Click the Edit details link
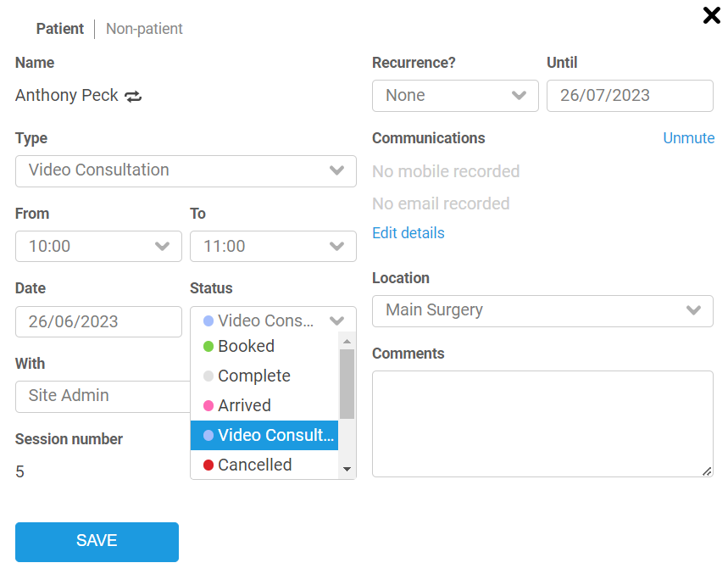This screenshot has height=574, width=728. 408,233
